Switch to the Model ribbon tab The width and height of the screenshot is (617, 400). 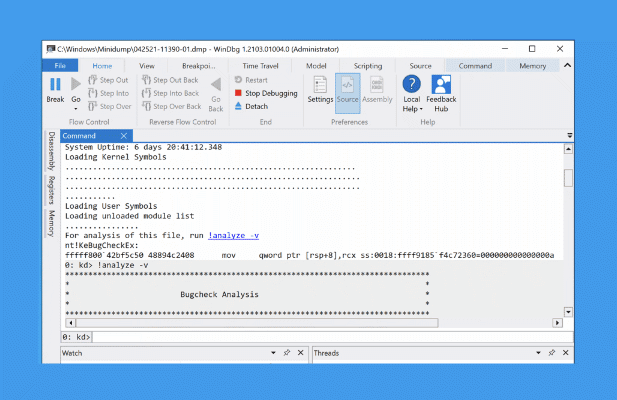316,66
